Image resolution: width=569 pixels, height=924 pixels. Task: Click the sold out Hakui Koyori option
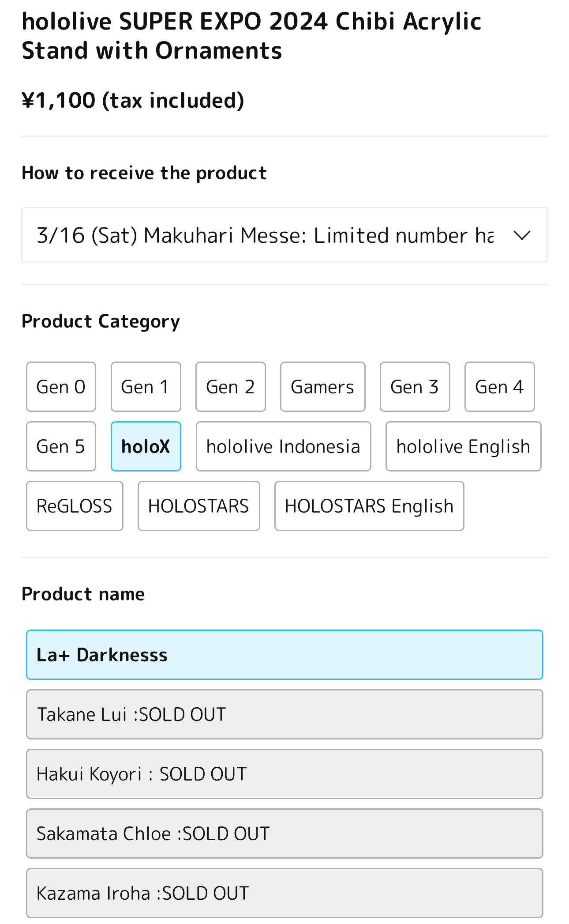point(284,774)
